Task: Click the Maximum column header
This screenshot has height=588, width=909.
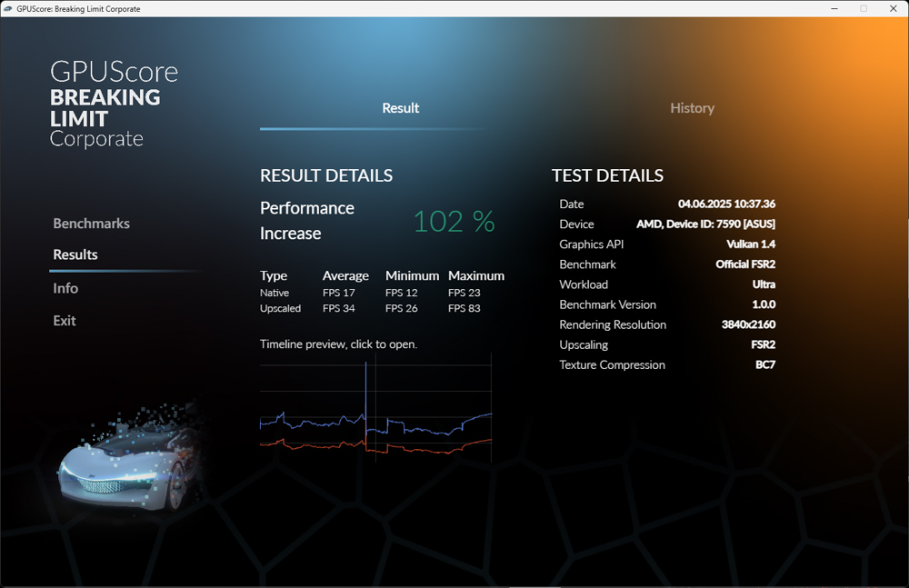Action: pos(476,276)
